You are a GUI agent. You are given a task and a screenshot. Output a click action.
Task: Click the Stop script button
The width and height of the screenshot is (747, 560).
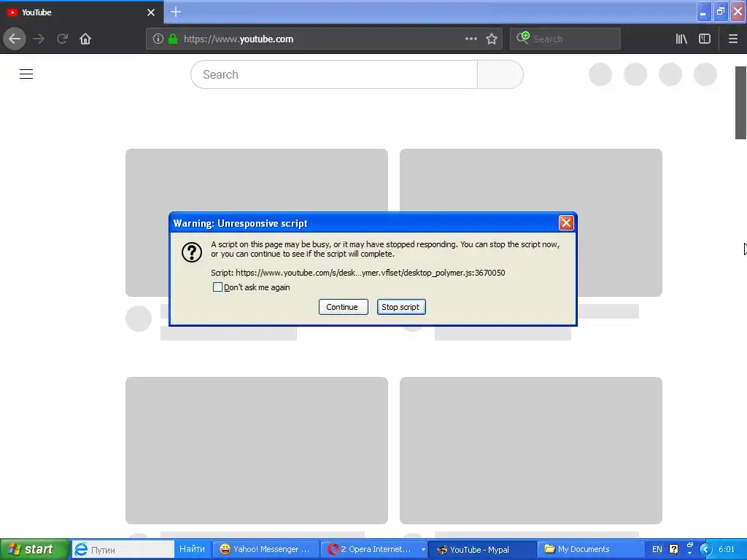pyautogui.click(x=401, y=307)
